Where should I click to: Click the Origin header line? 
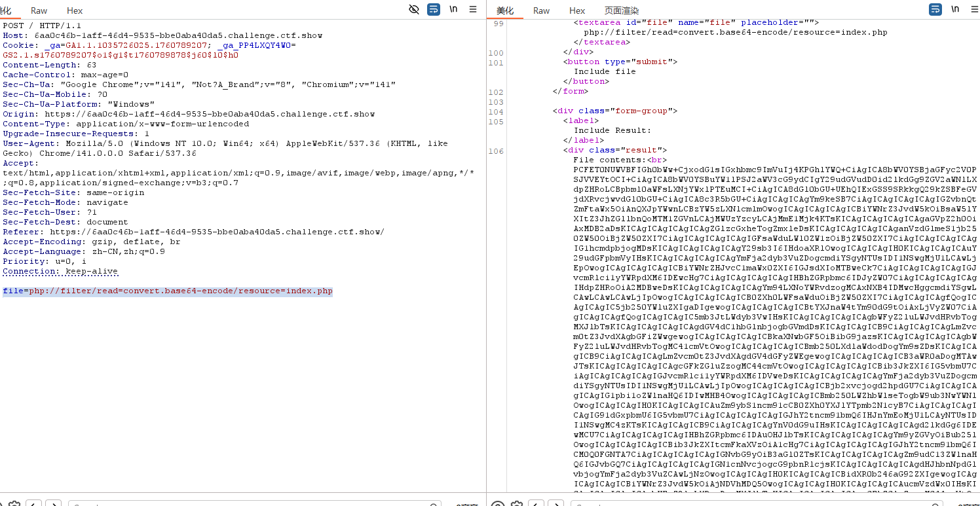tap(189, 114)
